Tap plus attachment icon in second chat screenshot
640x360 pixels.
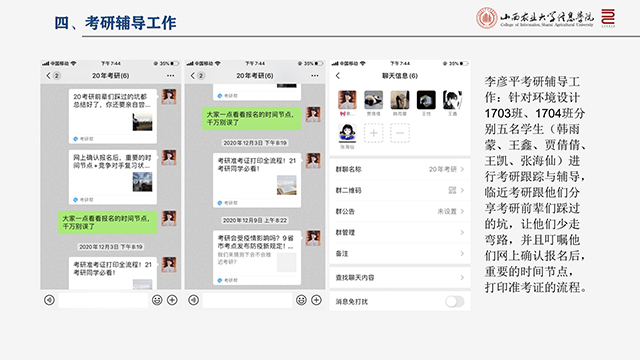coord(316,300)
